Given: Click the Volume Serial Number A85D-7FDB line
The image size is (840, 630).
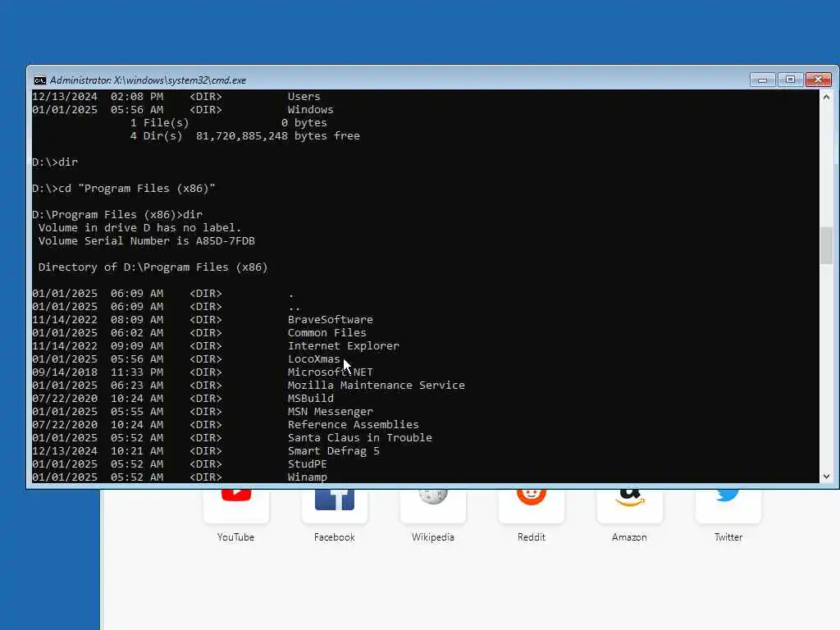Looking at the screenshot, I should pos(146,241).
